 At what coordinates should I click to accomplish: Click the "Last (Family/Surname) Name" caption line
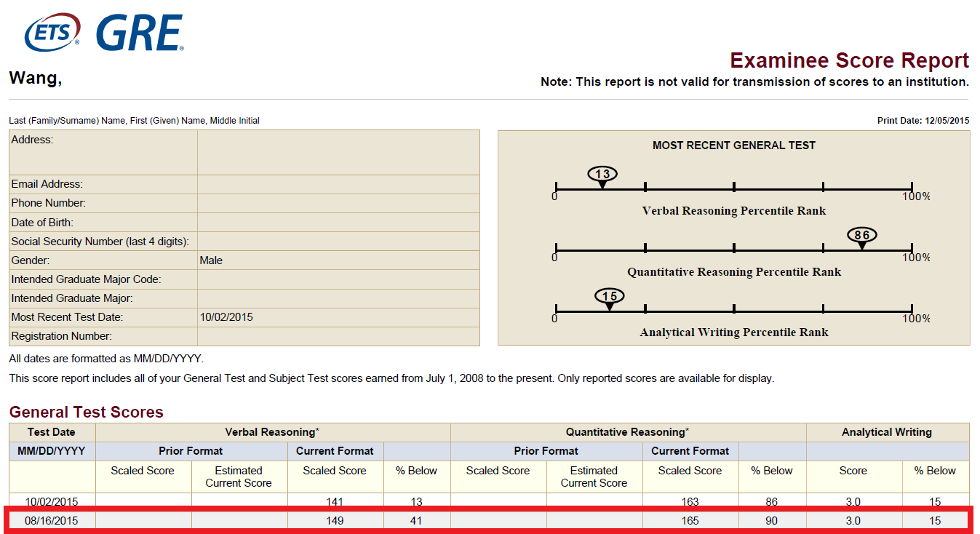[x=134, y=121]
